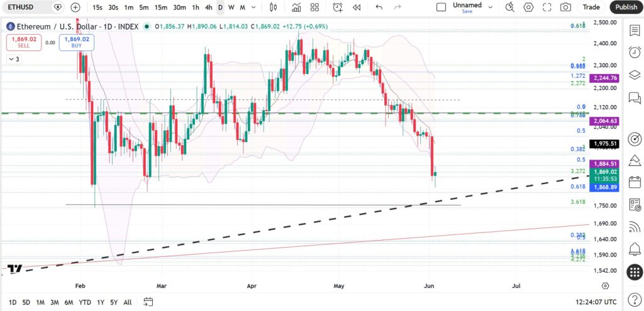Image resolution: width=644 pixels, height=311 pixels.
Task: Open the notifications bell
Action: click(x=635, y=249)
